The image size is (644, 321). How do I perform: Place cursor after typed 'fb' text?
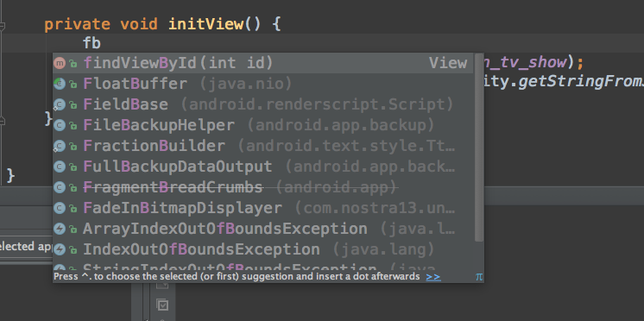pos(101,43)
